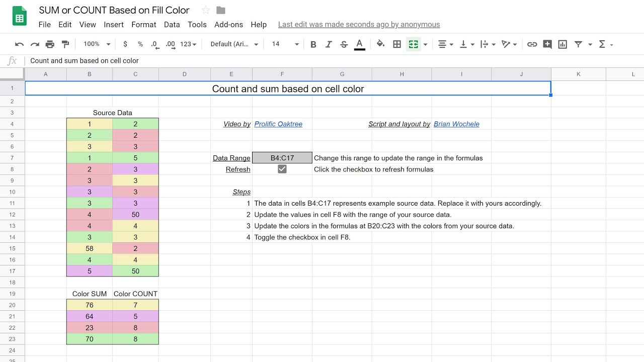Screen dimensions: 644x362
Task: Select the cell showing 58
Action: pyautogui.click(x=90, y=248)
